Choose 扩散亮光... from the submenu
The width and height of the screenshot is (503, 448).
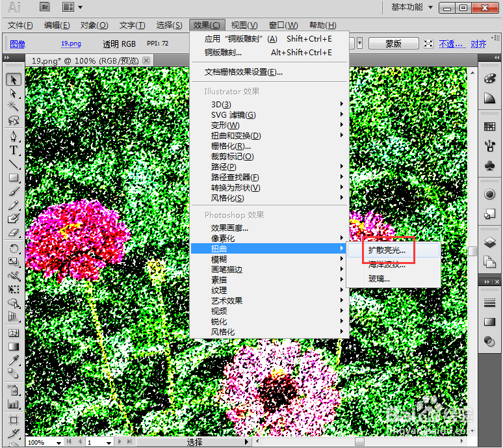coord(393,250)
